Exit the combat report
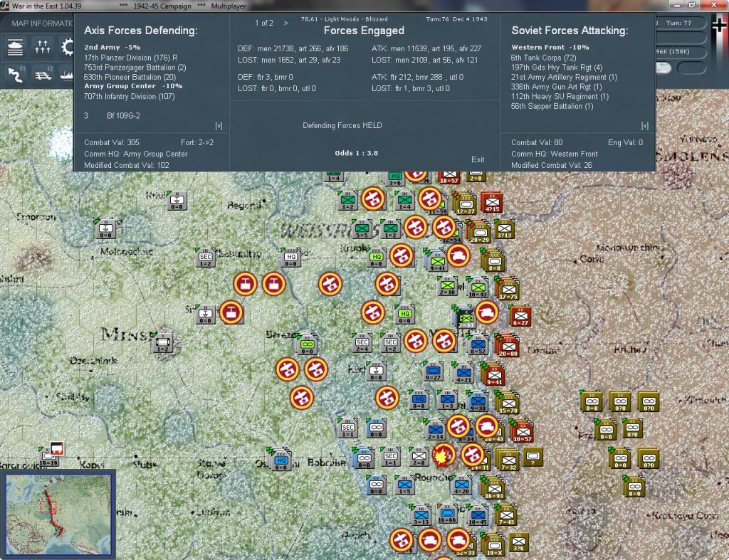Image resolution: width=729 pixels, height=560 pixels. point(478,159)
